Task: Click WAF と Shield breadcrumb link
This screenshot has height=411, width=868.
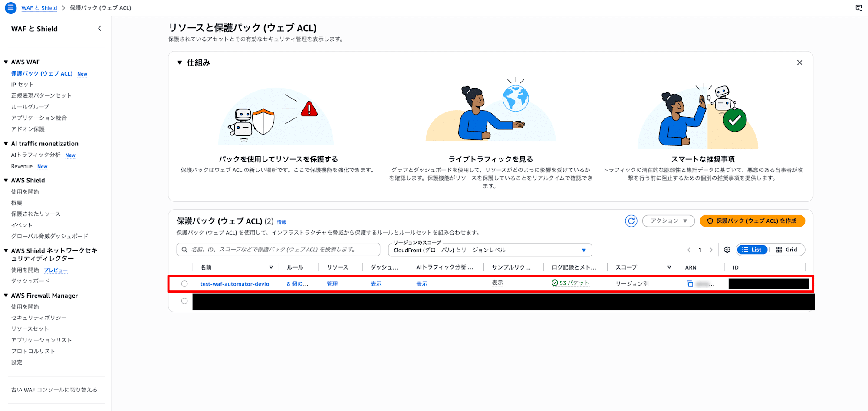Action: [x=39, y=8]
